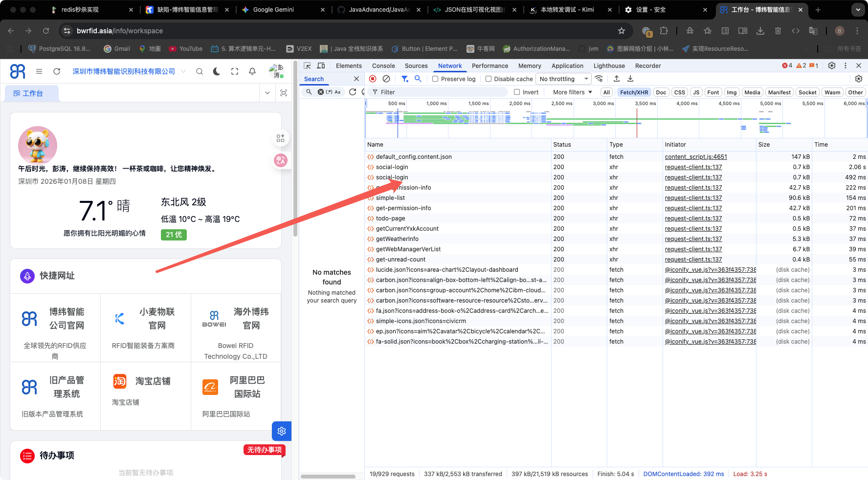
Task: Open initiator link content_script.js:4651
Action: [695, 157]
